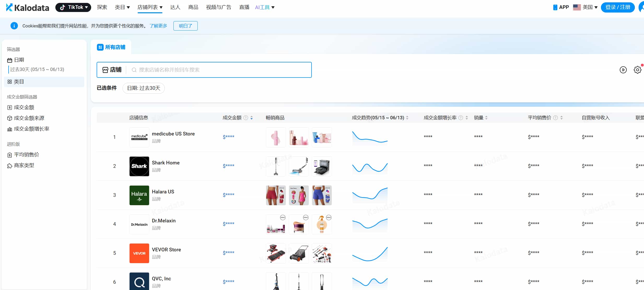Focus the store name search field
The height and width of the screenshot is (290, 644).
click(x=219, y=70)
